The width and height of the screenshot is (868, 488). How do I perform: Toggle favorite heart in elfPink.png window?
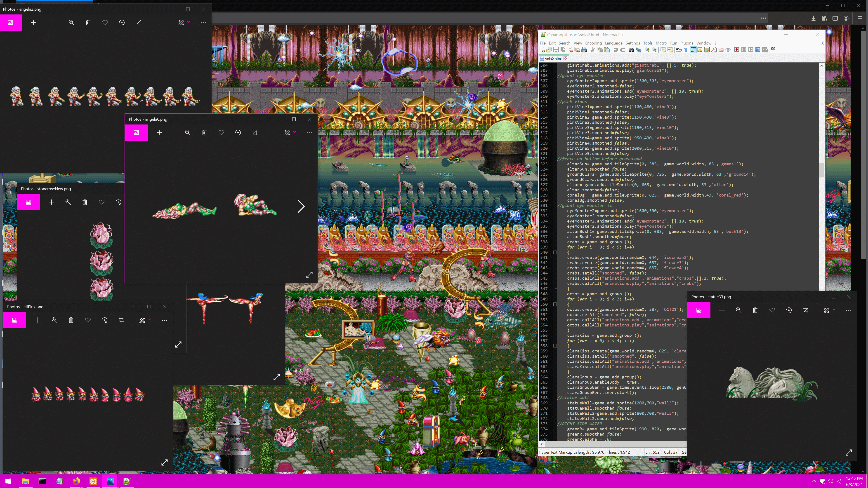88,320
